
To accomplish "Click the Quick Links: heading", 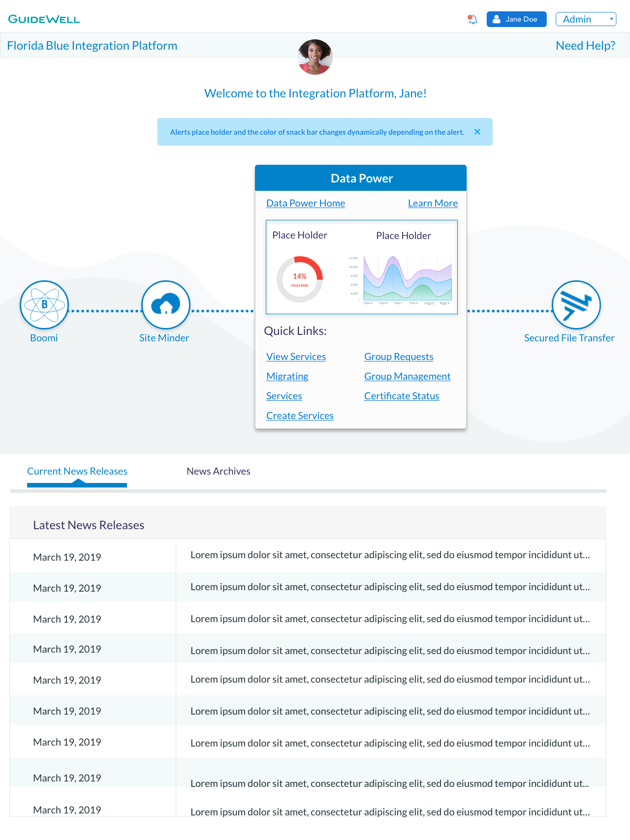I will click(x=295, y=331).
